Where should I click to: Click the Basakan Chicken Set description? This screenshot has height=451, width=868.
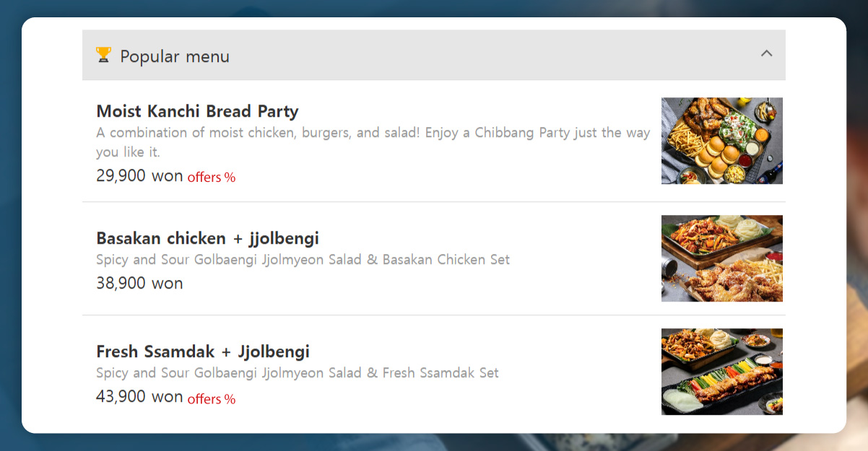[x=303, y=259]
